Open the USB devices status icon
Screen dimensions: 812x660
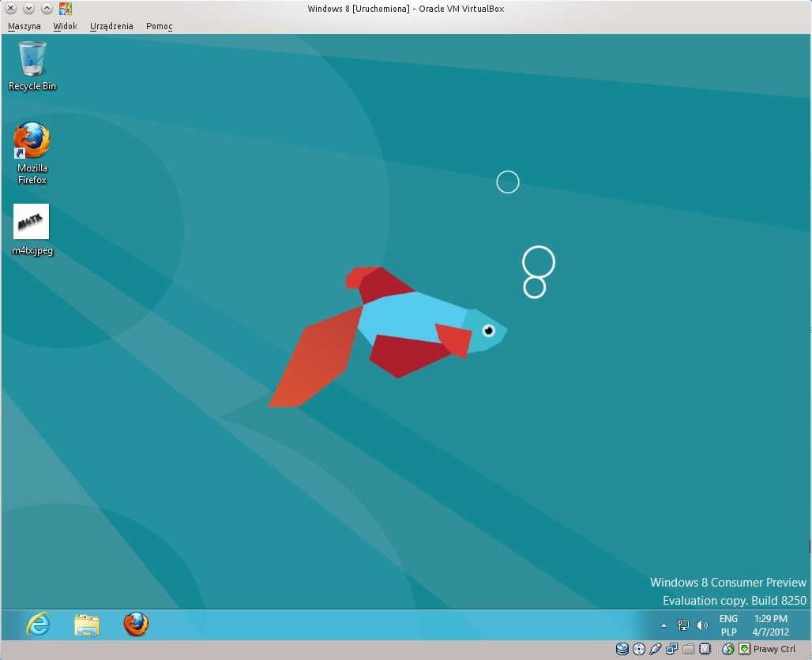(655, 649)
